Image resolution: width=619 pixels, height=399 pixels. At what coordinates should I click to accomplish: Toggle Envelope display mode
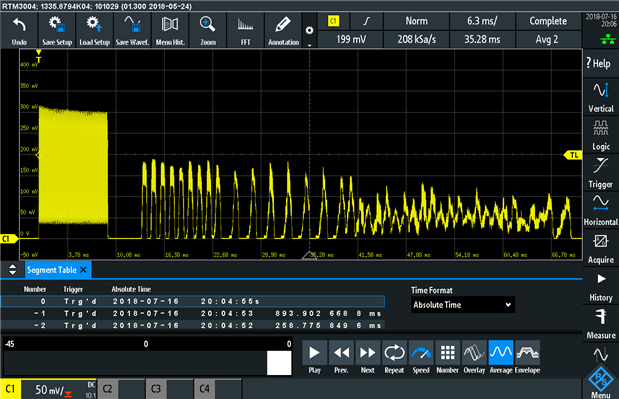tap(527, 357)
